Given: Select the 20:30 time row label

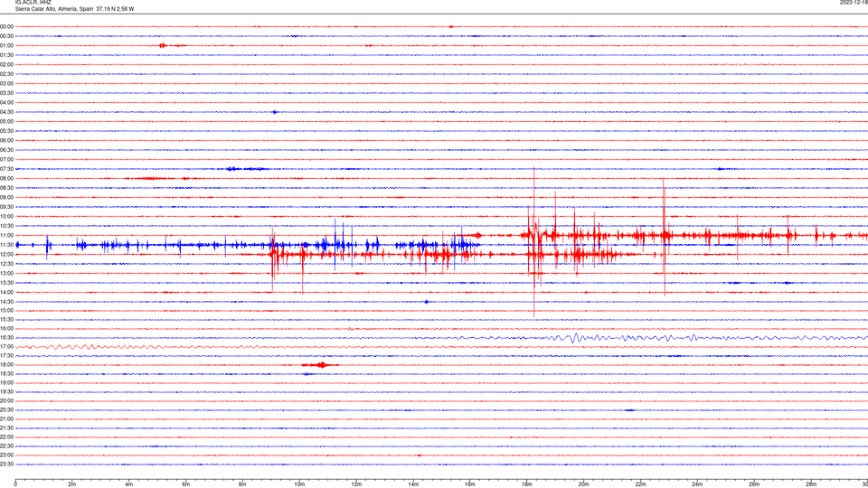Looking at the screenshot, I should pos(6,409).
